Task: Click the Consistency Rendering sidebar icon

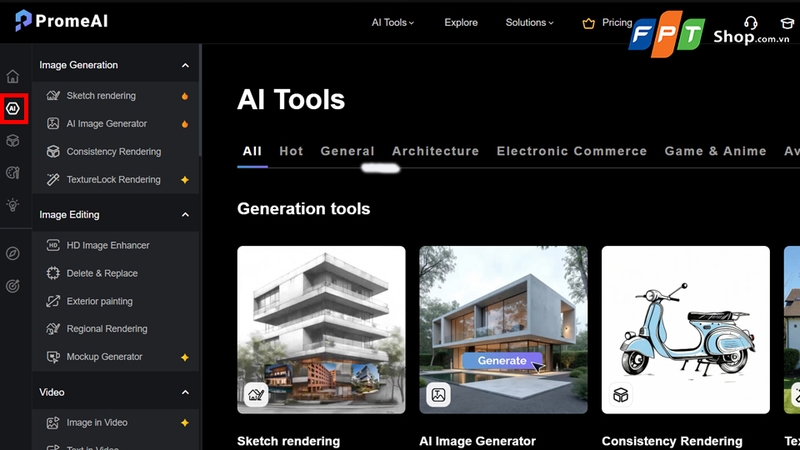Action: coord(53,152)
